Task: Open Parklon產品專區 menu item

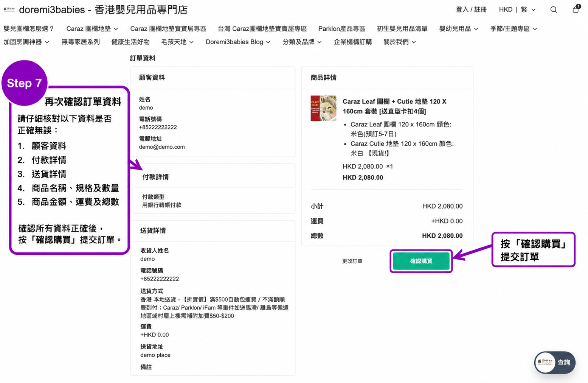Action: click(x=342, y=29)
